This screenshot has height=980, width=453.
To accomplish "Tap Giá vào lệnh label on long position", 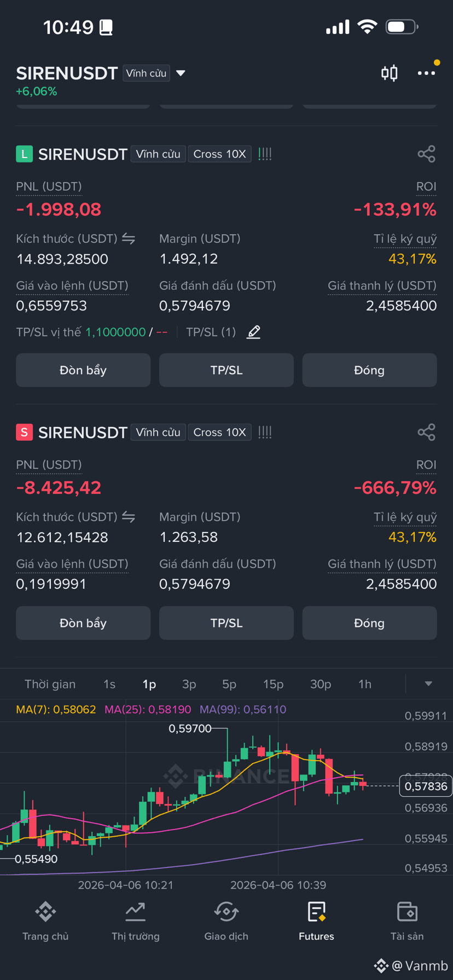I will point(72,286).
